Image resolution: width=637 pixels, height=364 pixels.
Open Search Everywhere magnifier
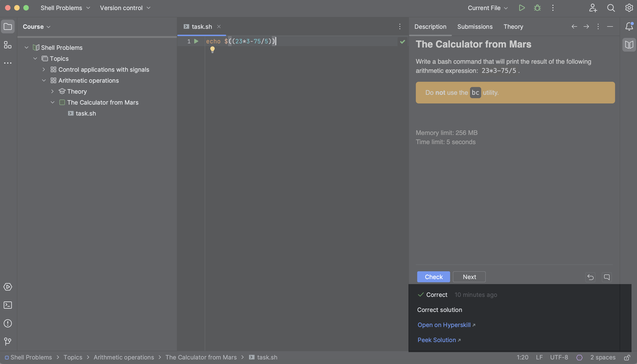pos(611,8)
